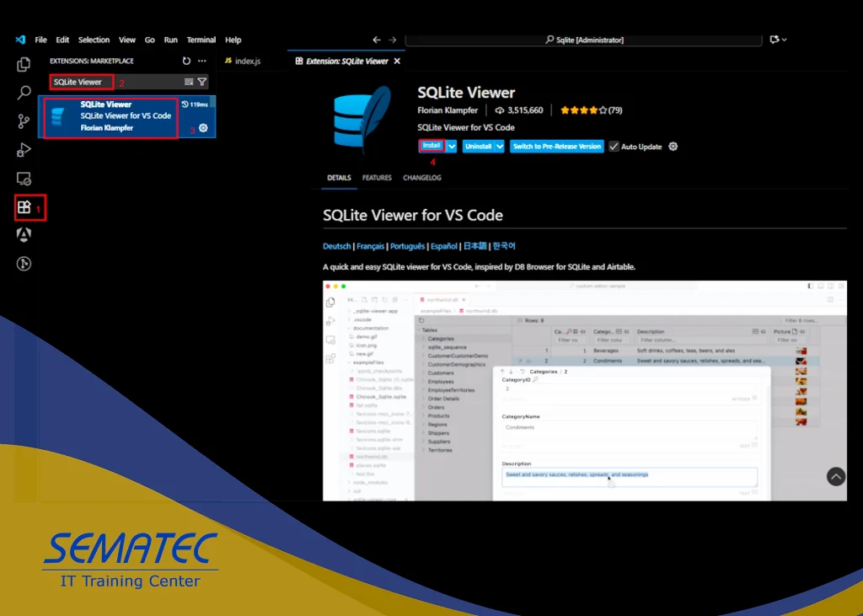Open the Português translation link
The image size is (863, 616).
tap(407, 246)
